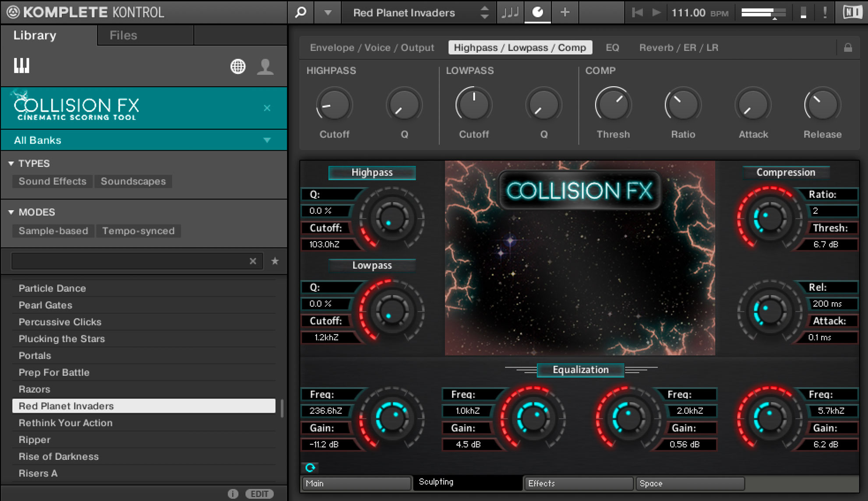The height and width of the screenshot is (501, 868).
Task: Collapse the MODES section
Action: 11,212
